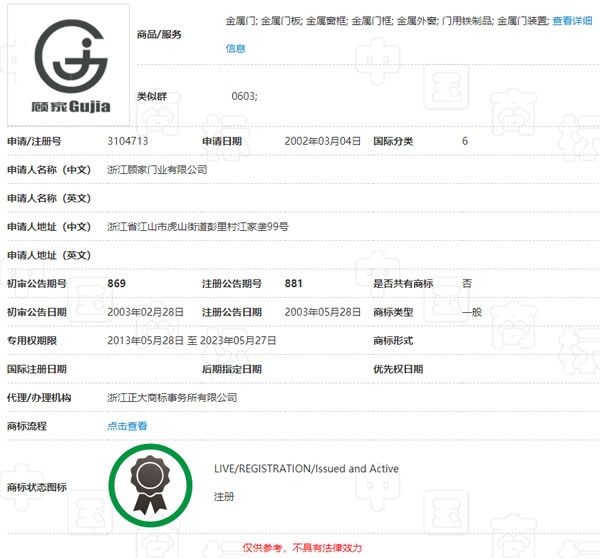Select applicant name 浙江顾家门业有限公司

157,170
